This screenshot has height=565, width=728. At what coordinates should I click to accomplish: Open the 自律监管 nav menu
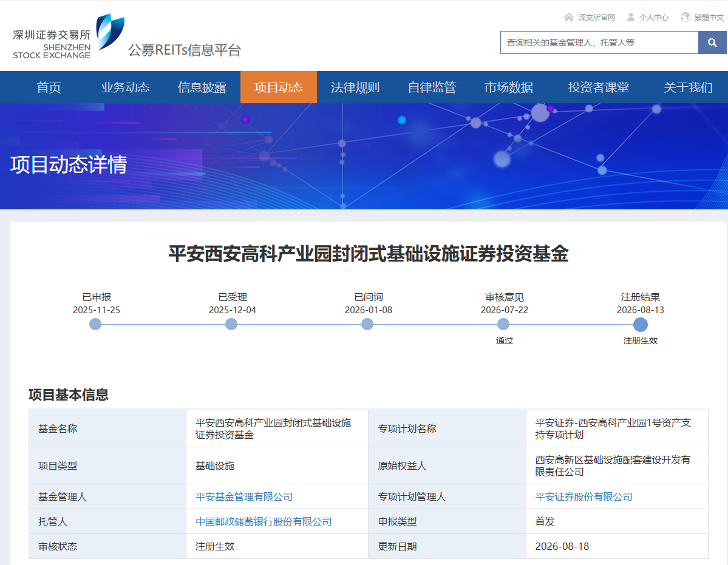point(432,87)
